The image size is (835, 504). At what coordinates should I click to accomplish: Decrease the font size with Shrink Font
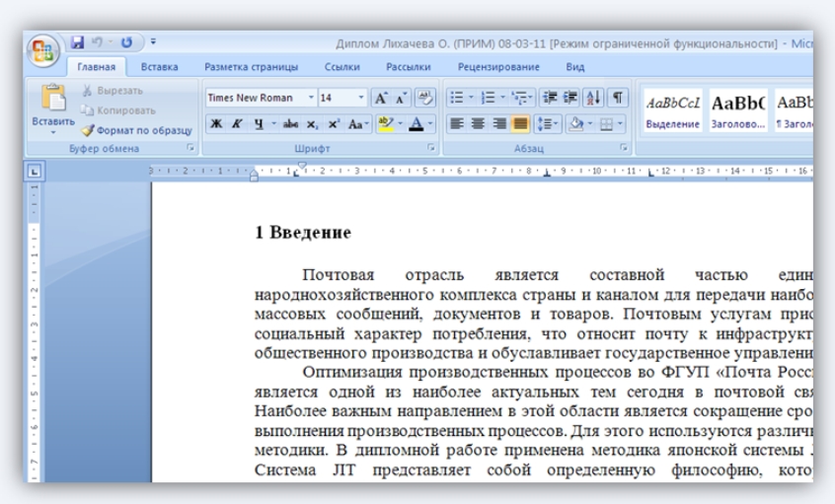coord(401,98)
